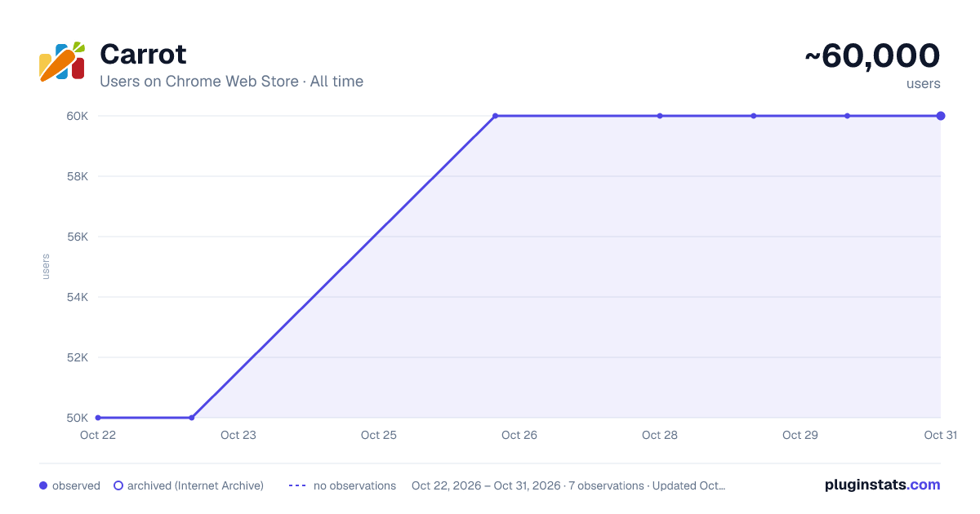Click the Oct 26 x-axis label
This screenshot has width=980, height=514.
(519, 435)
